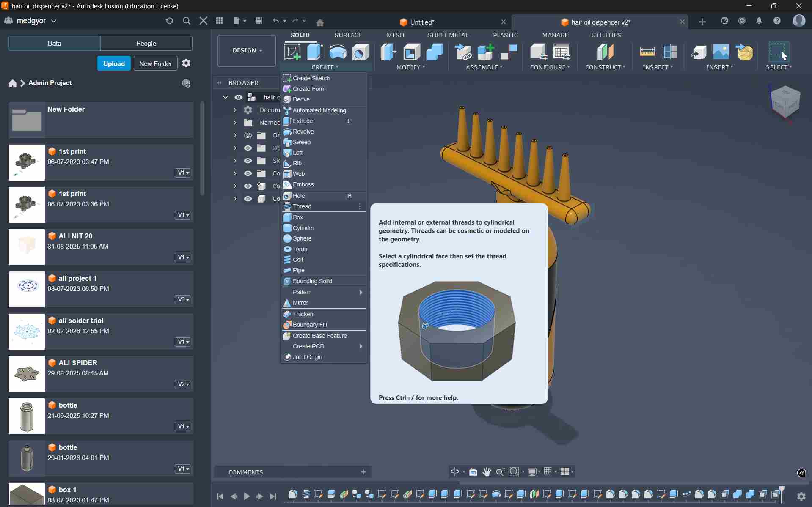This screenshot has height=507, width=812.
Task: Click the Shell modify toolbar icon
Action: tap(411, 52)
